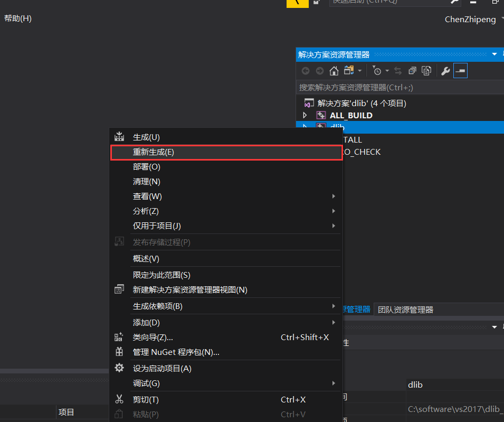
Task: Click the Class Wizard icon
Action: pos(119,337)
